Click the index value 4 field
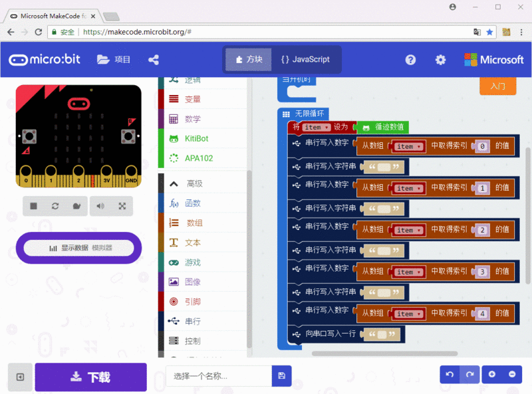532x394 pixels. click(x=482, y=314)
